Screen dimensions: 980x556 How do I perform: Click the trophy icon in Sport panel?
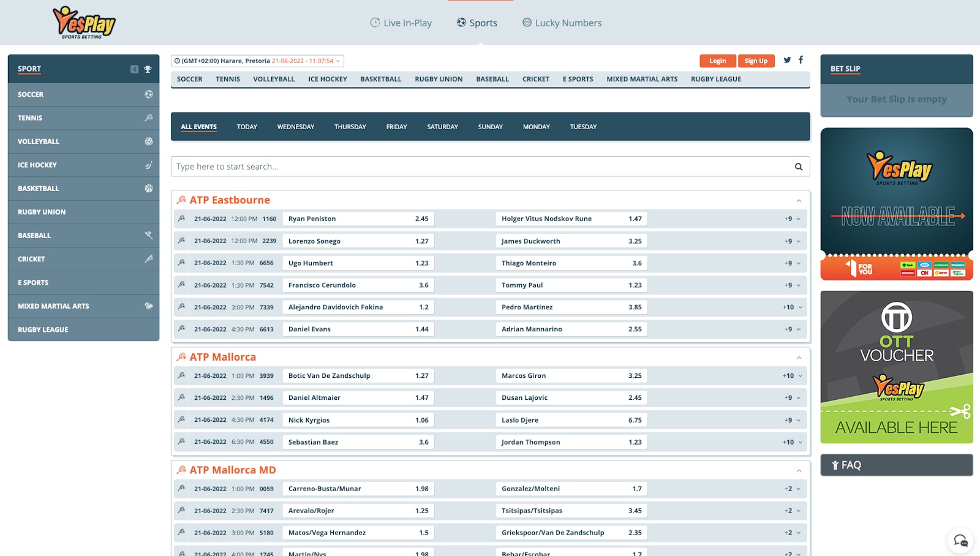[148, 69]
